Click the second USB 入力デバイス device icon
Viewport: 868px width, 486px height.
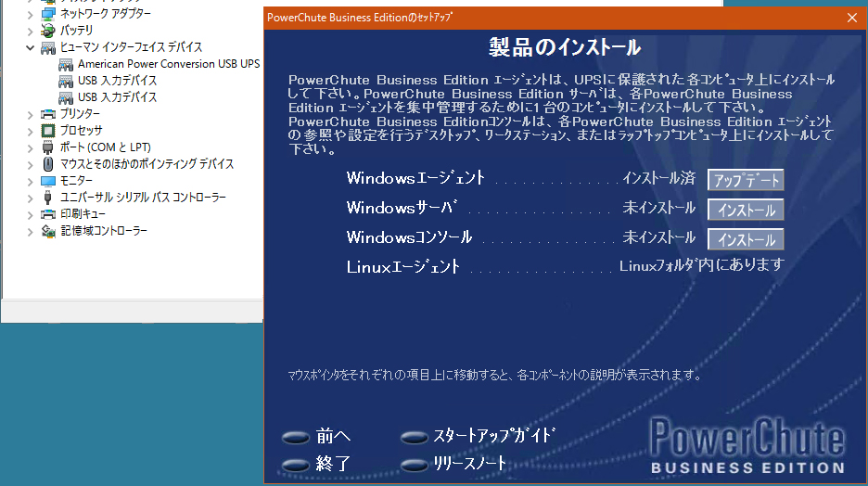tap(66, 97)
